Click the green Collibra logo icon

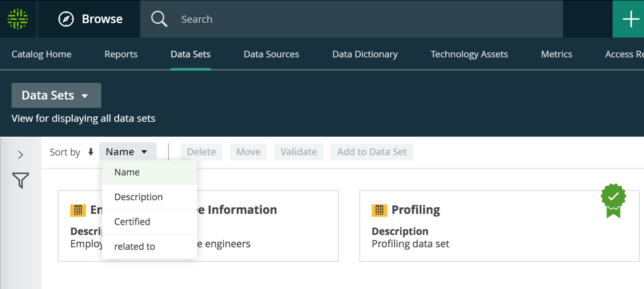pos(18,19)
